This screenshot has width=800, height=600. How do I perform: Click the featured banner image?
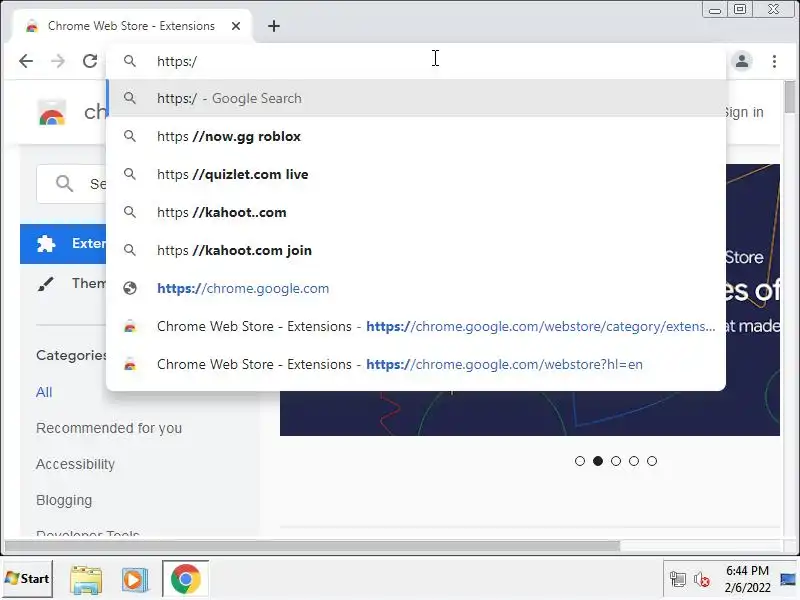coord(530,413)
